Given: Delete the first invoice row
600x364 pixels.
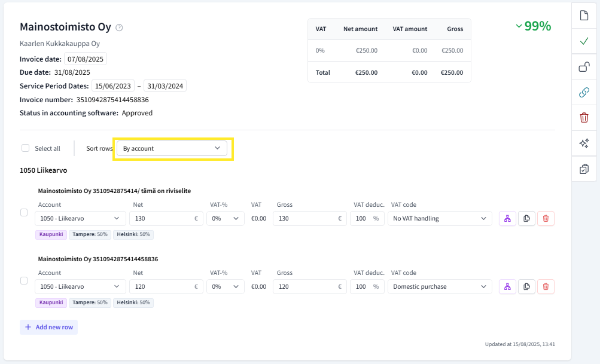Looking at the screenshot, I should click(x=546, y=219).
